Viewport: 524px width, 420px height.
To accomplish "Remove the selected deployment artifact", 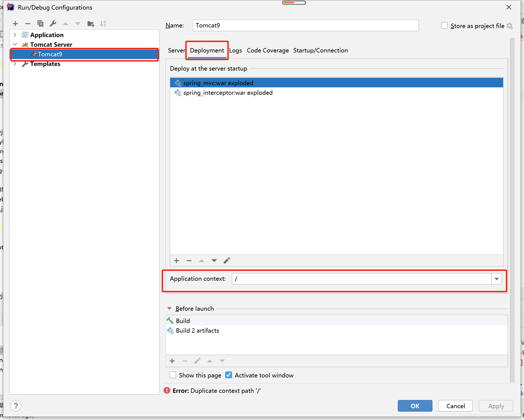I will pos(189,261).
